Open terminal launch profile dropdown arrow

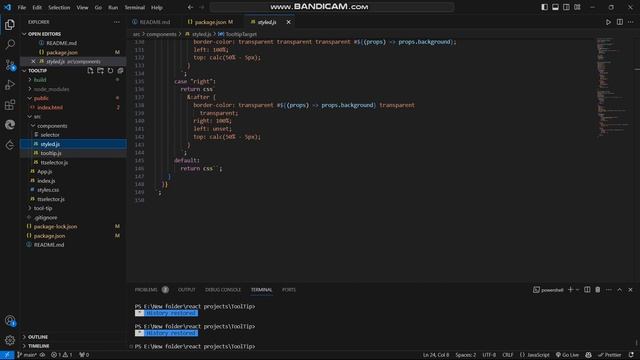click(578, 290)
